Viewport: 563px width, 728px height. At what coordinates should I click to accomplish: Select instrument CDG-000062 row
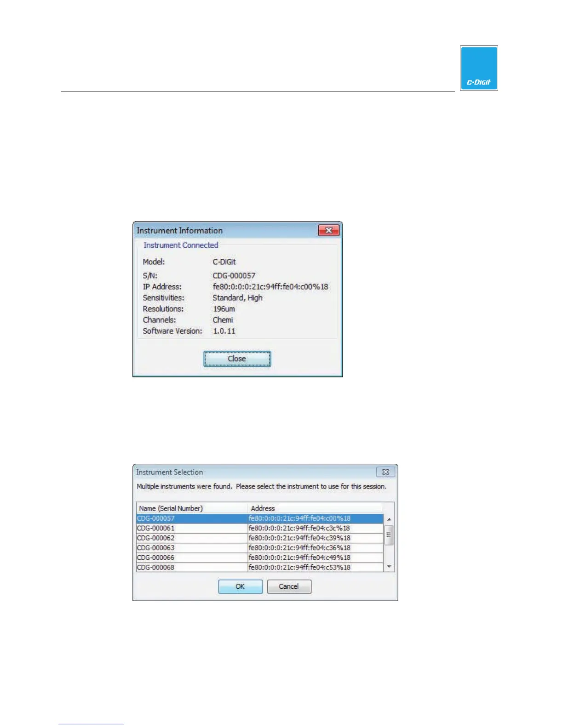(260, 538)
